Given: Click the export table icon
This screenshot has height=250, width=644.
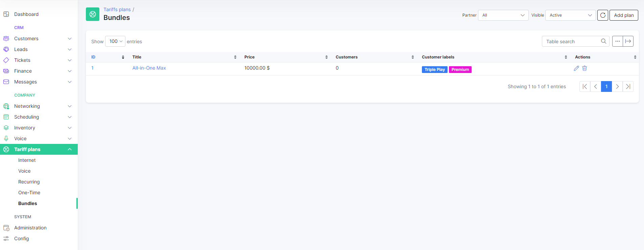Looking at the screenshot, I should coord(628,41).
